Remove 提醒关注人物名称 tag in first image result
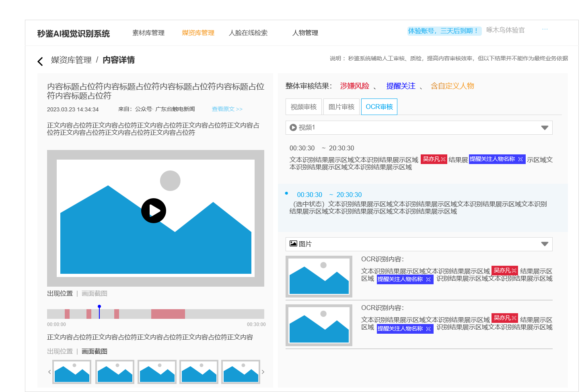This screenshot has width=582, height=392. point(428,279)
